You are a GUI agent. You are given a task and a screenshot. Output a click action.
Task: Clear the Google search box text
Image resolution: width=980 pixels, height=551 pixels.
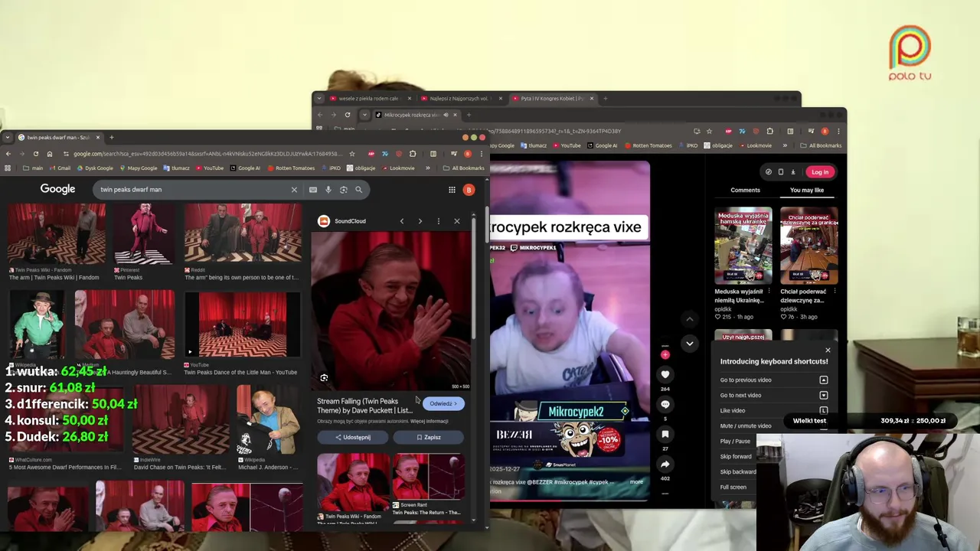pos(294,190)
